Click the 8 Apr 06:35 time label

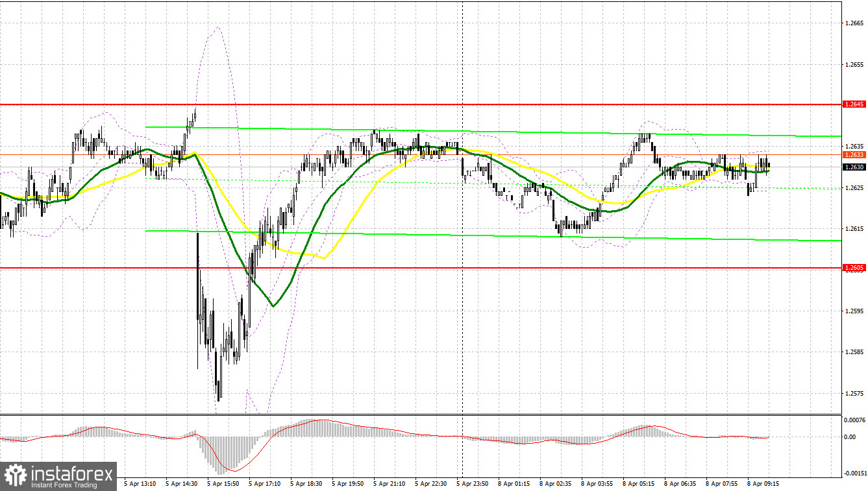point(681,483)
